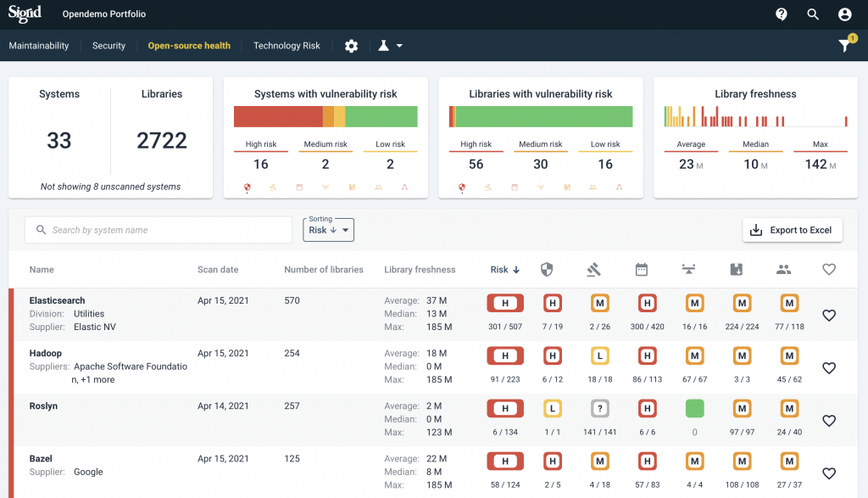The height and width of the screenshot is (498, 868).
Task: Open the Hadoop system link
Action: pyautogui.click(x=46, y=353)
